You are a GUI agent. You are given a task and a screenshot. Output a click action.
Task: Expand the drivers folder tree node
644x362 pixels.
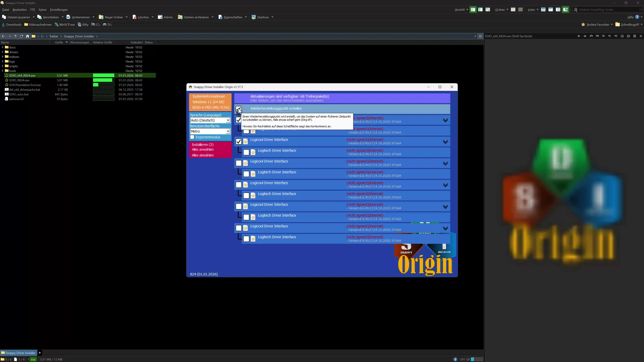pos(3,52)
